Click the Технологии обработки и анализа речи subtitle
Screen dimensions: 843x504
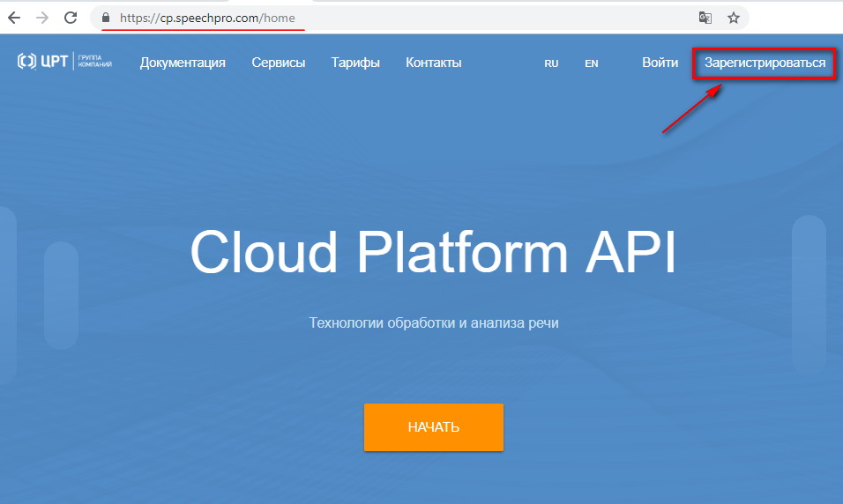tap(433, 323)
